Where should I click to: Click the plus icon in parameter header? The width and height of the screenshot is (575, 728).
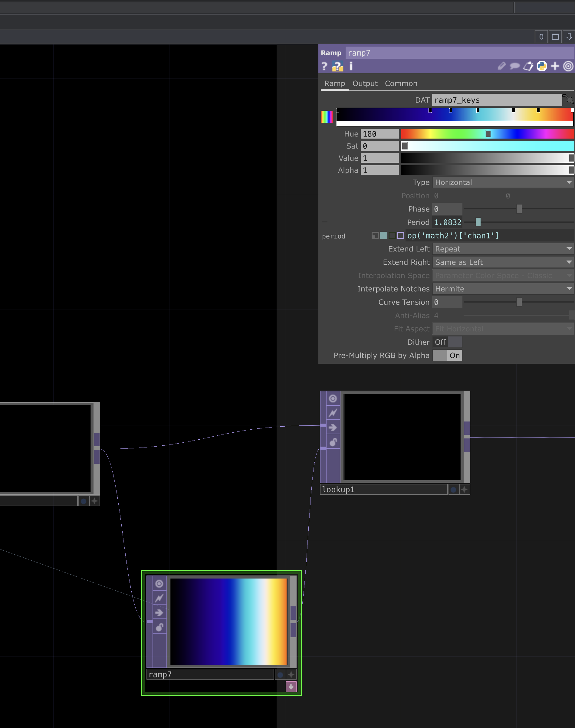tap(555, 66)
